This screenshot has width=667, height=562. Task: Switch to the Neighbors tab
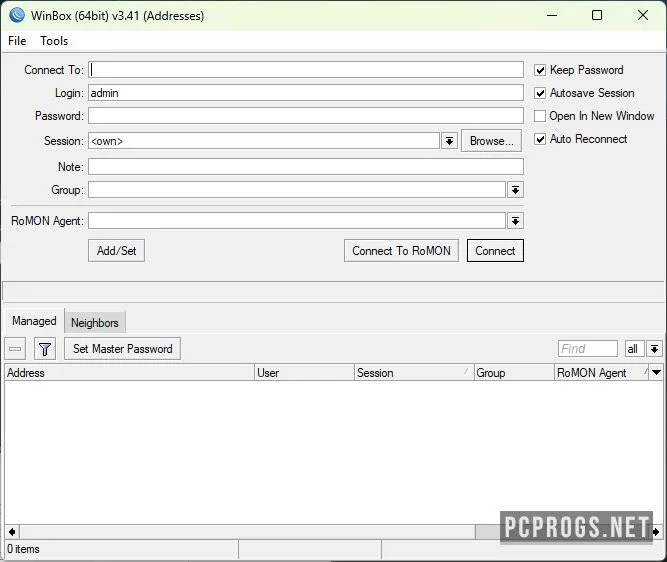95,323
